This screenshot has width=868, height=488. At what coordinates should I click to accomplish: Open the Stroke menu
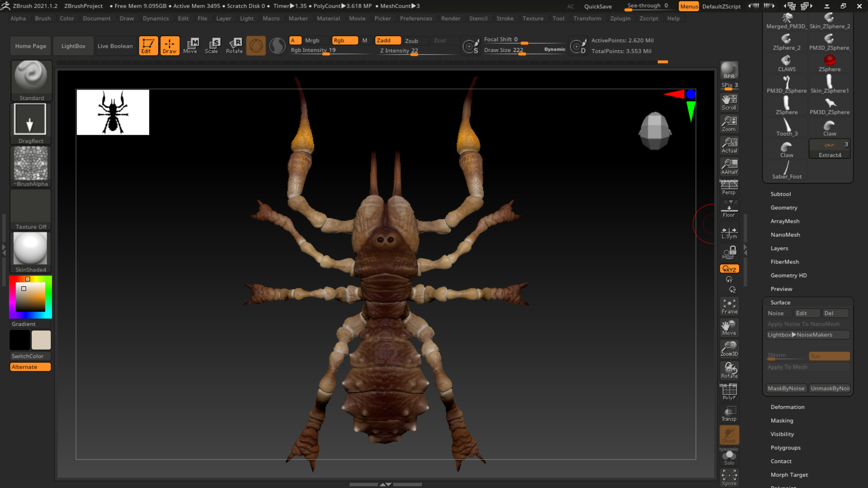pyautogui.click(x=505, y=19)
